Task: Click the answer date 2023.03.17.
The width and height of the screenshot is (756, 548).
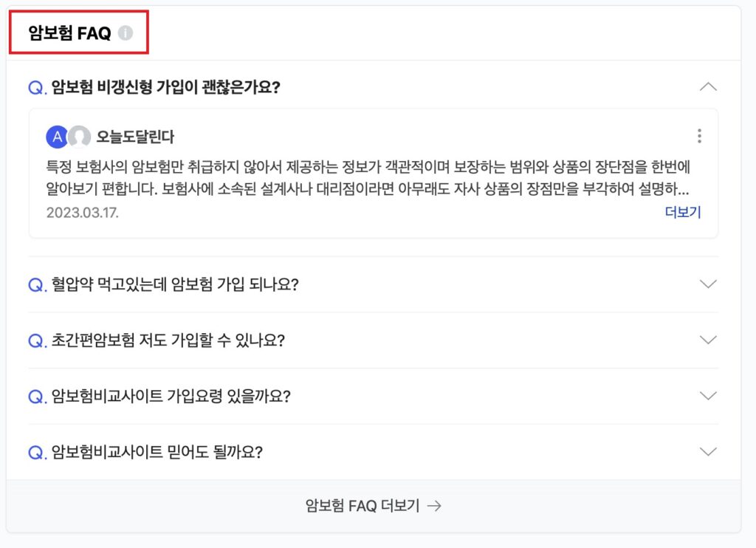Action: pos(82,213)
